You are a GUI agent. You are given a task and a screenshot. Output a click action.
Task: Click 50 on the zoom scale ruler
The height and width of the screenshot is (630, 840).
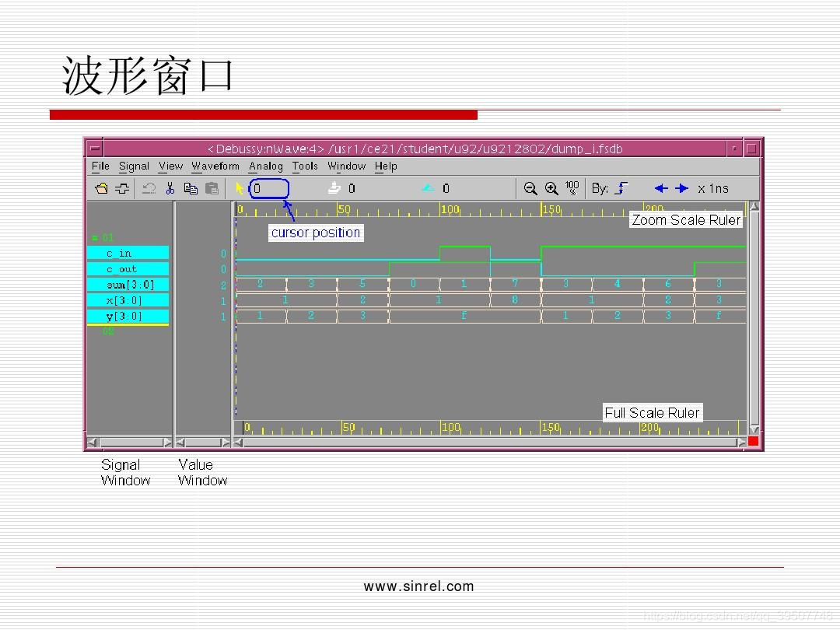[x=344, y=209]
